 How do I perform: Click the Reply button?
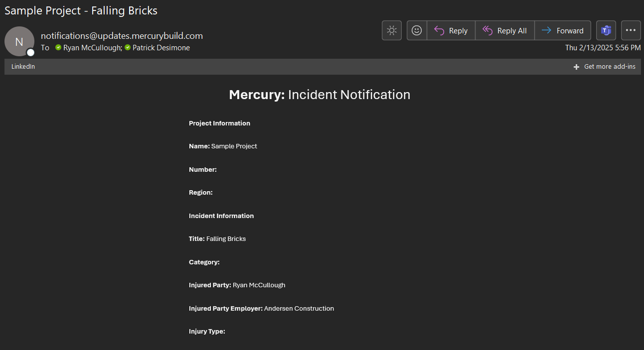click(x=451, y=30)
